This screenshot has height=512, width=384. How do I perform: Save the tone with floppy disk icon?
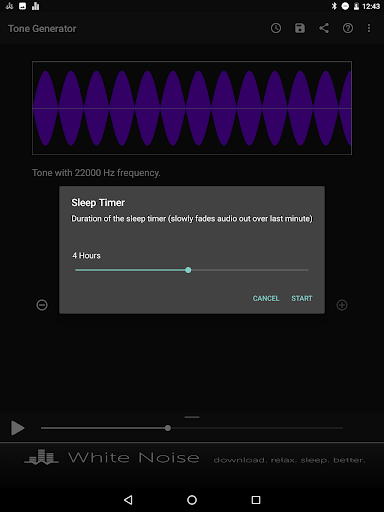click(300, 28)
